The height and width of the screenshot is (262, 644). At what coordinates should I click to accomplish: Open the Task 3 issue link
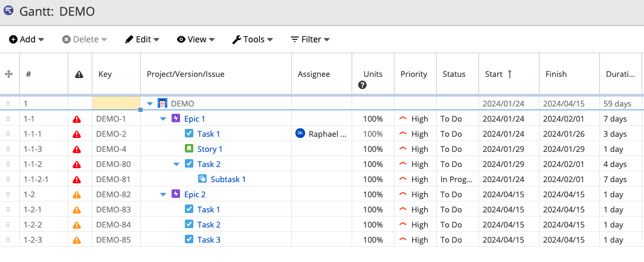pyautogui.click(x=208, y=240)
